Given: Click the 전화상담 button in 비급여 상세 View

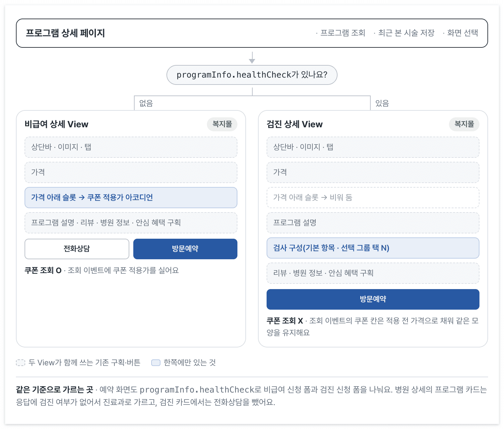Looking at the screenshot, I should 77,249.
